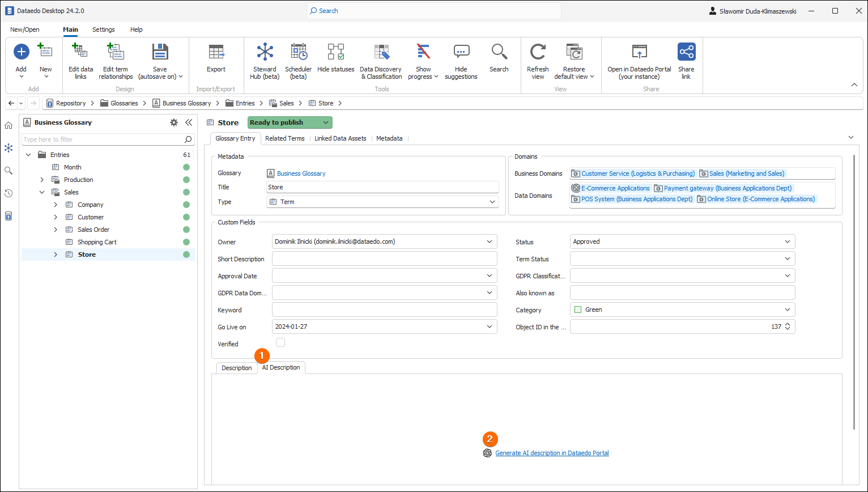Collapse the Entries tree node
This screenshot has width=868, height=492.
(x=28, y=155)
